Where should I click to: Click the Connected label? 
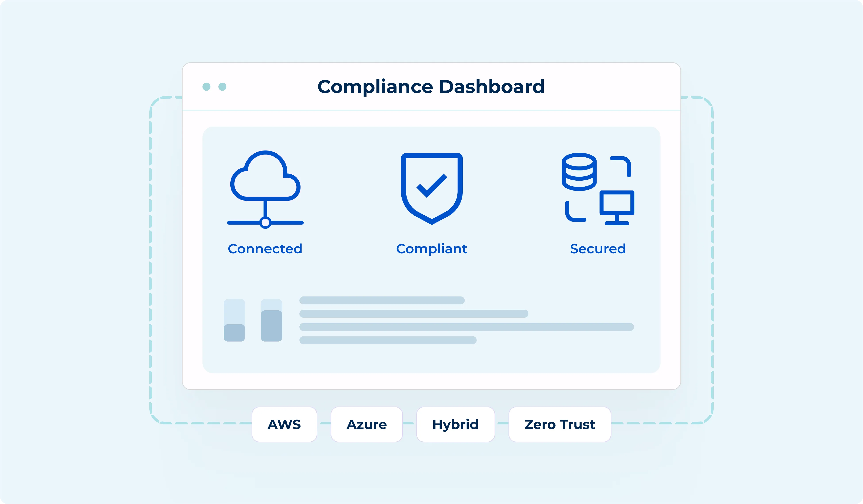tap(265, 249)
